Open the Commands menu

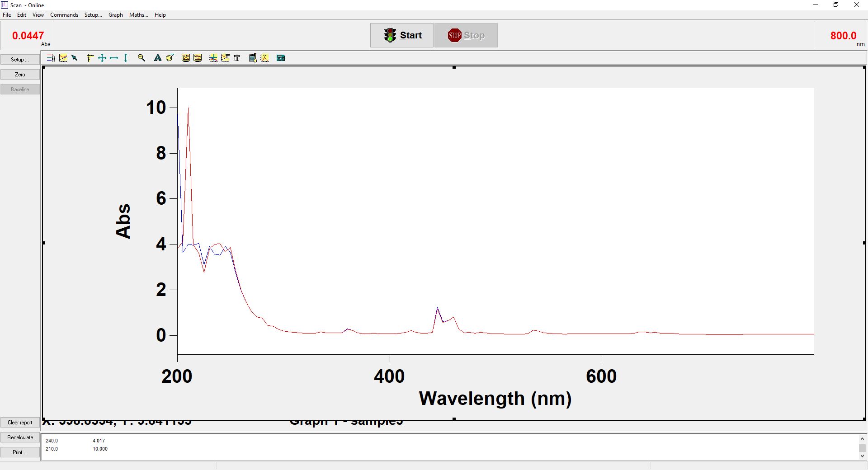click(x=64, y=14)
